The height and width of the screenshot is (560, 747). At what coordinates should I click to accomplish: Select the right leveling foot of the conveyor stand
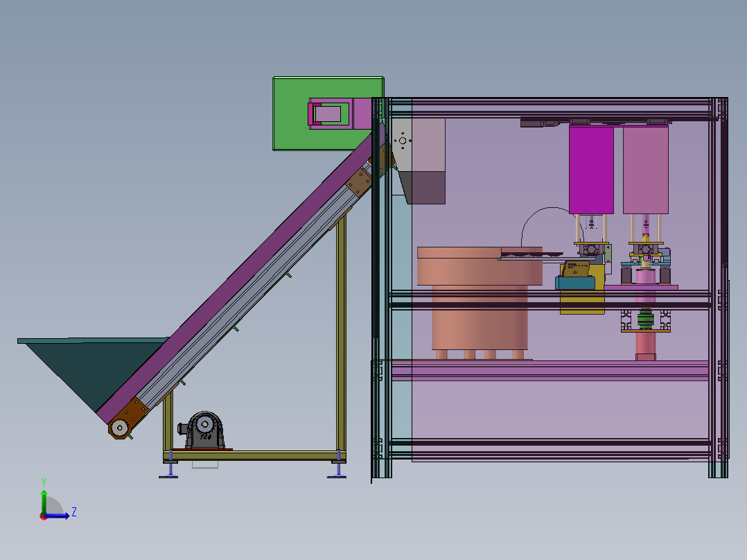[337, 464]
